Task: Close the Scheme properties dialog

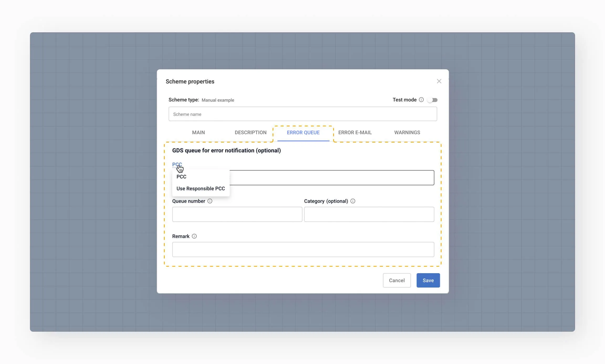Action: [x=439, y=81]
